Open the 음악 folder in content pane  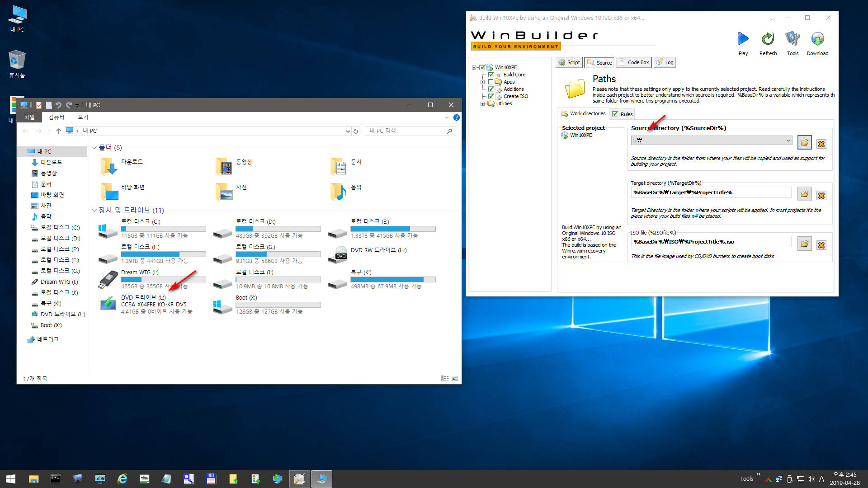[347, 192]
